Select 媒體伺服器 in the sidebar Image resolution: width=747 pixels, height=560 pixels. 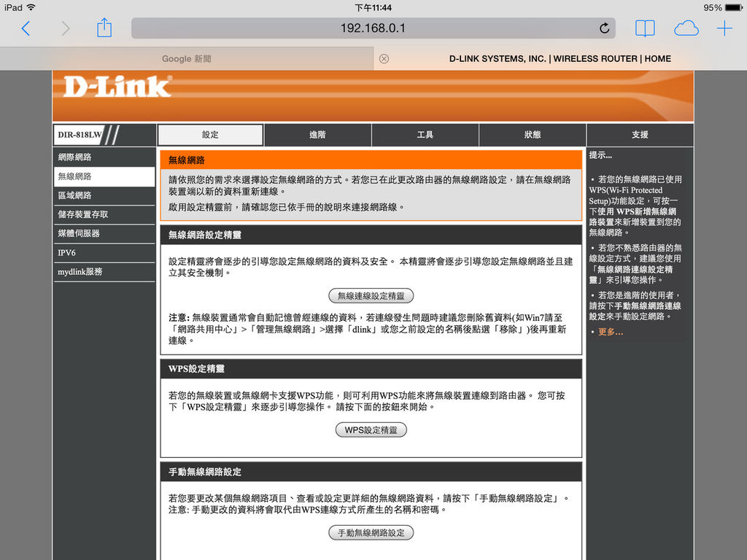pyautogui.click(x=104, y=233)
